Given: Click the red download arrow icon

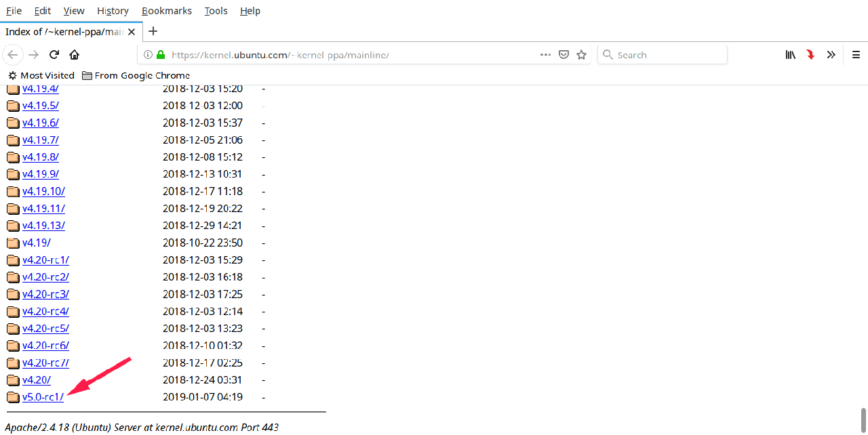Looking at the screenshot, I should [810, 55].
